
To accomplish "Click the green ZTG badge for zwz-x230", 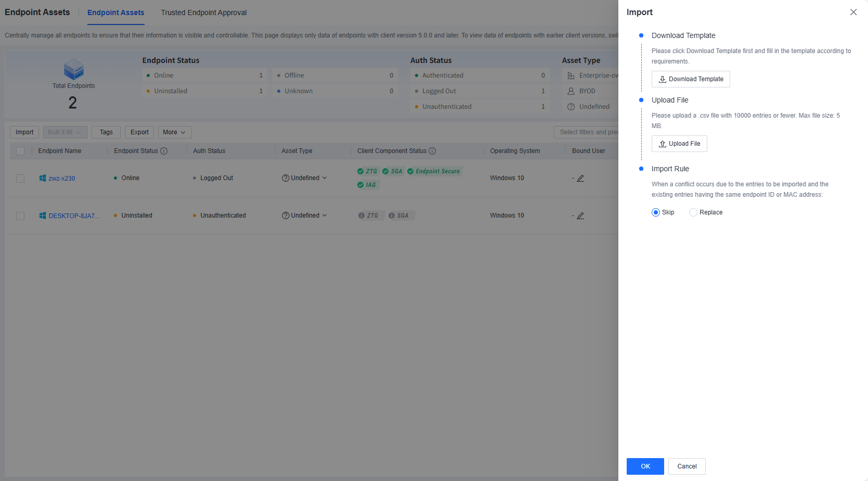I will (367, 171).
